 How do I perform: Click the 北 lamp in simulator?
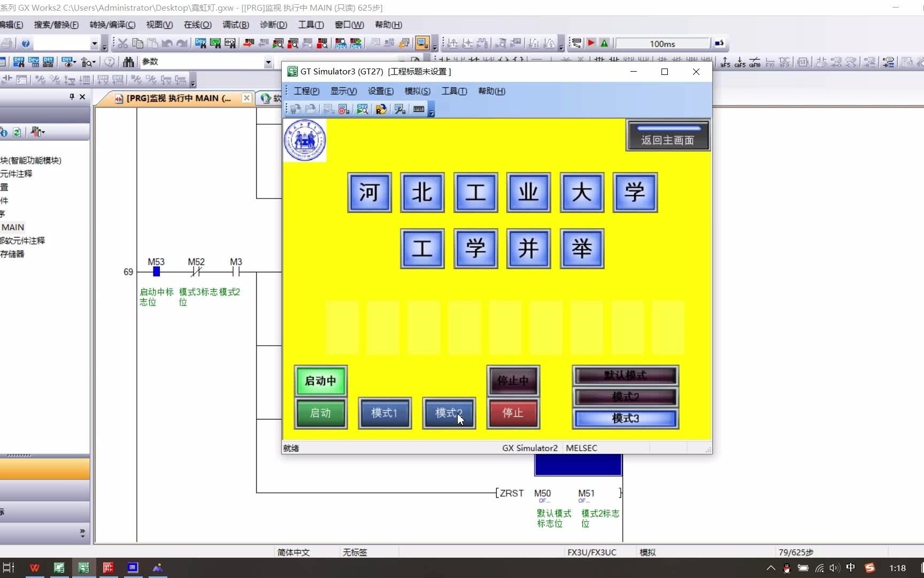pos(422,192)
